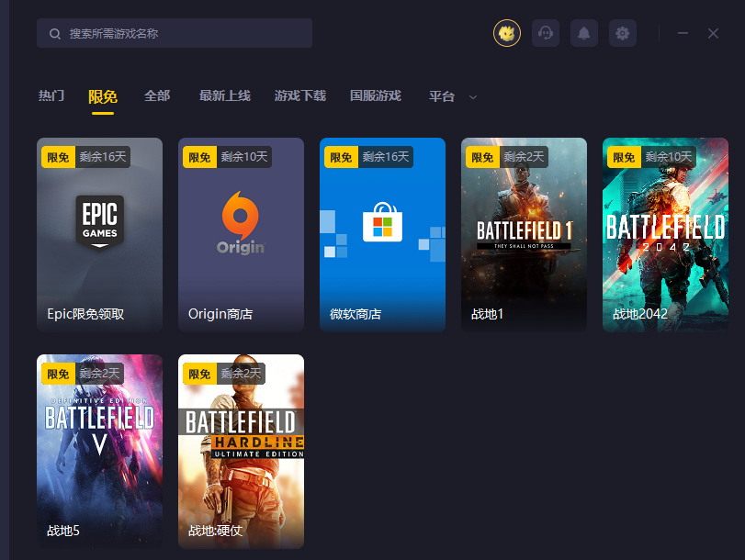745x560 pixels.
Task: Click 剩余2天 tag on 战地:硬仗 card
Action: pos(241,374)
